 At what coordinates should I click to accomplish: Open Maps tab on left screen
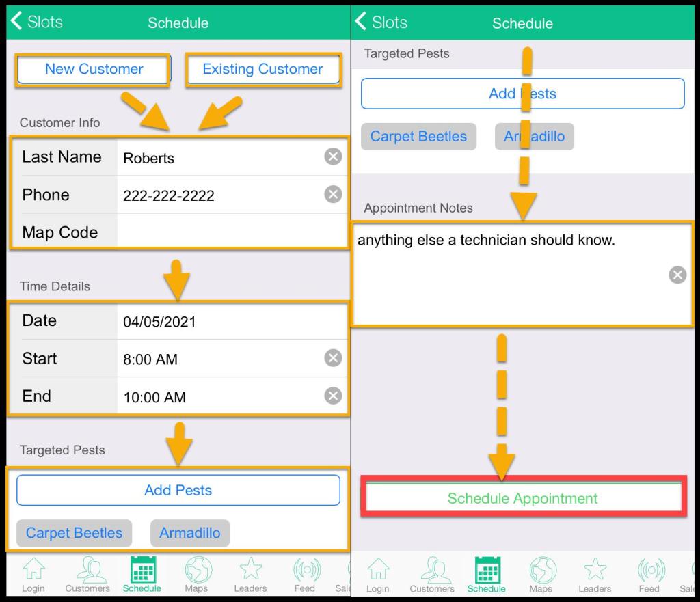pyautogui.click(x=197, y=575)
